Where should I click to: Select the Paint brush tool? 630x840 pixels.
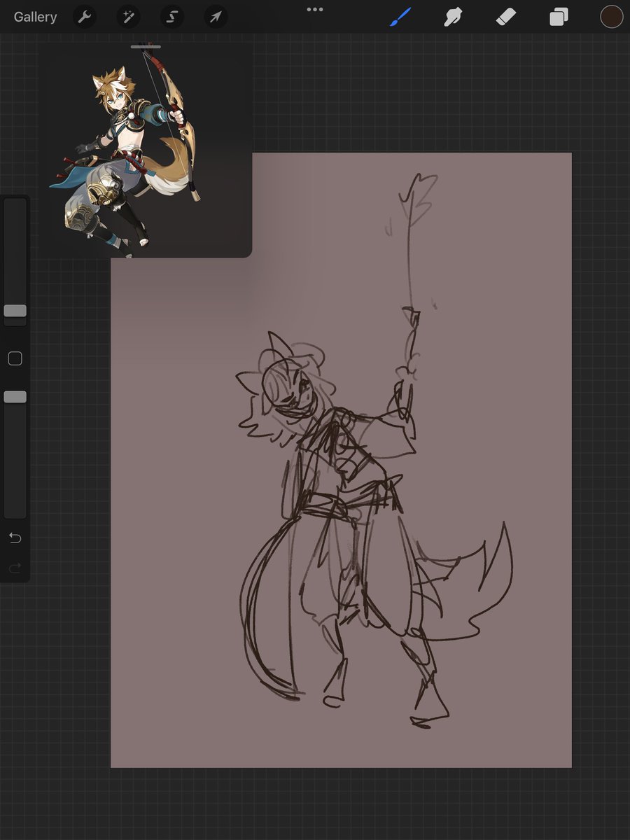coord(399,17)
